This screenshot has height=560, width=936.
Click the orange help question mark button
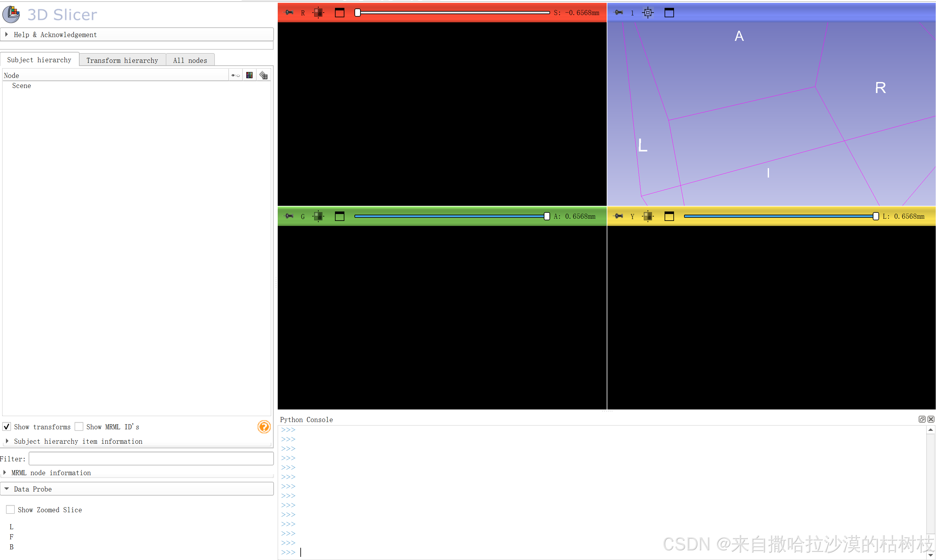point(264,427)
